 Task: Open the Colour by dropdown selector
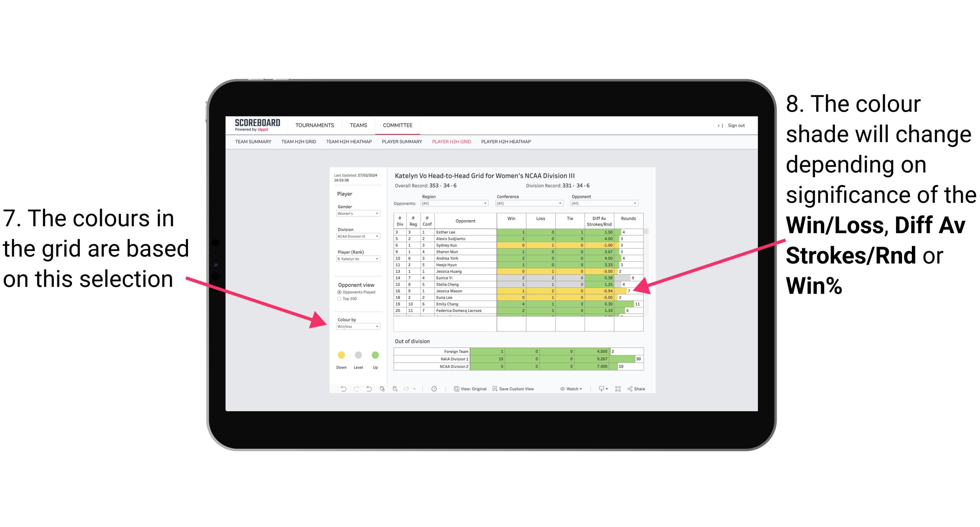[356, 326]
